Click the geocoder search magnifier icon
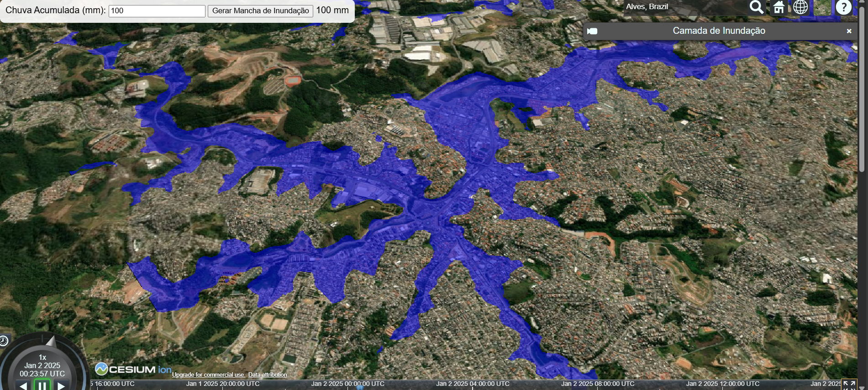Screen dimensions: 868x390 coord(756,7)
